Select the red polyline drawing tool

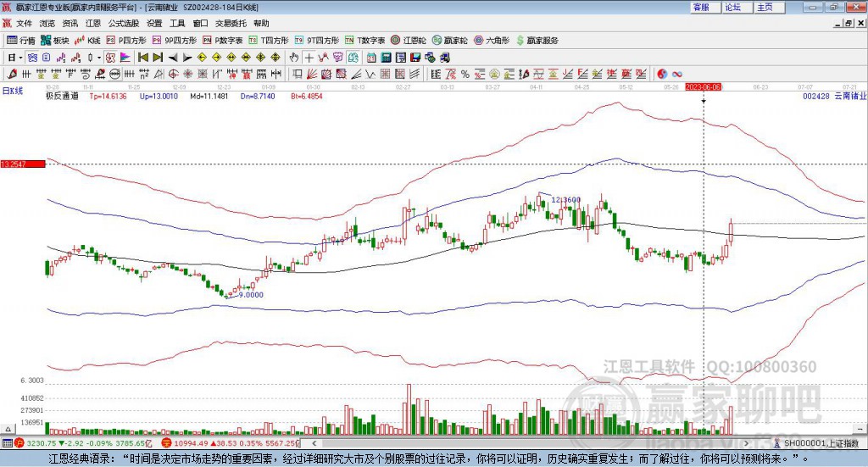click(x=324, y=58)
